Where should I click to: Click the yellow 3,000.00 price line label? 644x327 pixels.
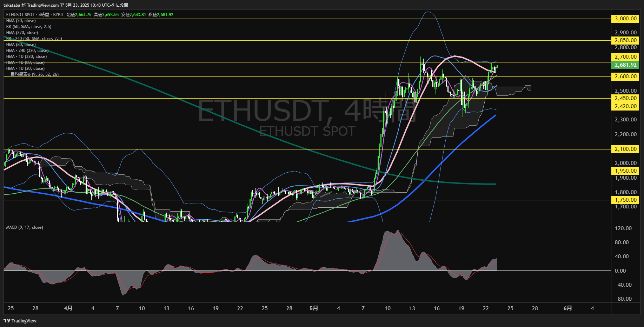pyautogui.click(x=625, y=19)
